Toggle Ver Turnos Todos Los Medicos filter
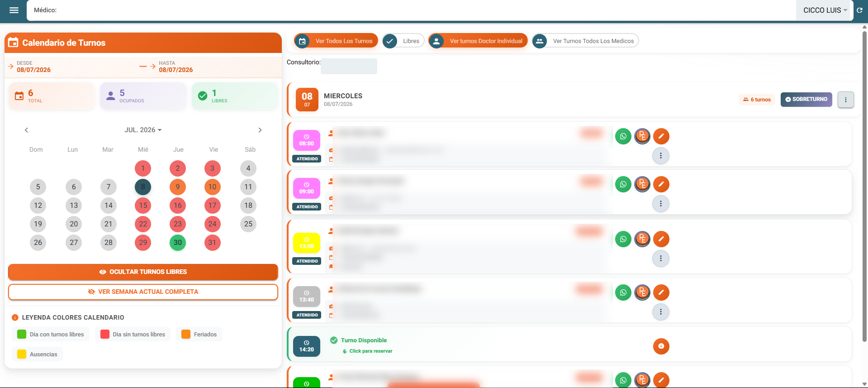The image size is (868, 388). pos(585,41)
